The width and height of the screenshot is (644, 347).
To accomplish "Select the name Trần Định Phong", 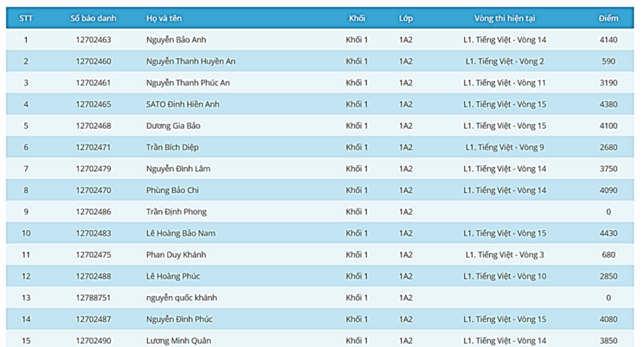I will point(177,212).
